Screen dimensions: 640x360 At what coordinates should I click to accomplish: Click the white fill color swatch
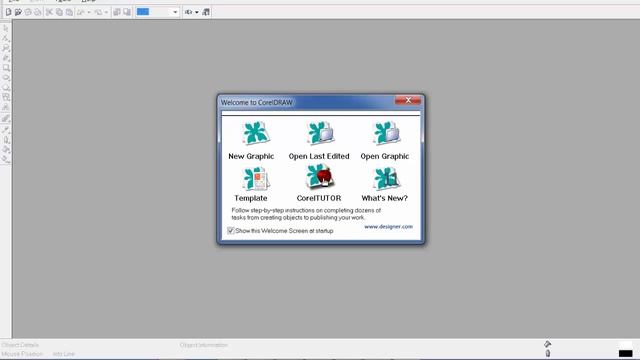(x=625, y=345)
